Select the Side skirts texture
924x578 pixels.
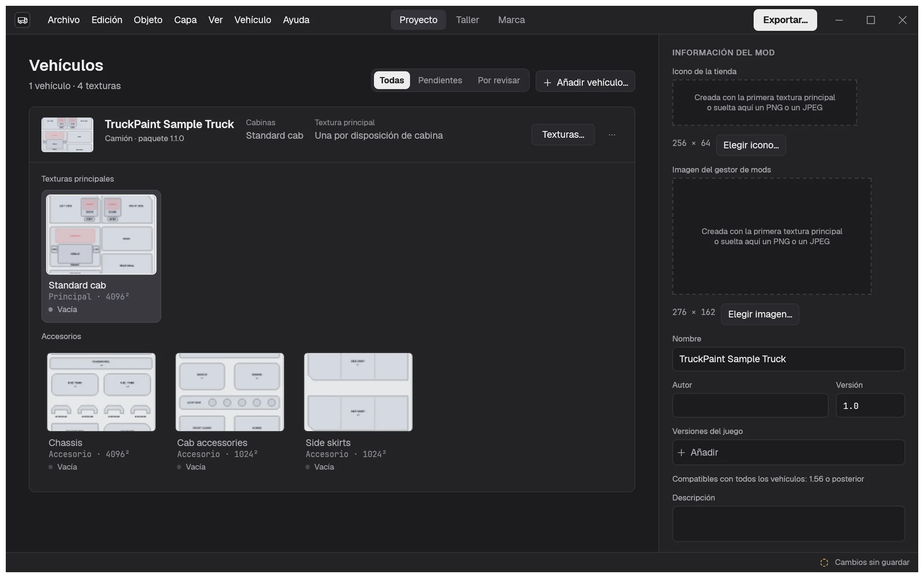(358, 412)
